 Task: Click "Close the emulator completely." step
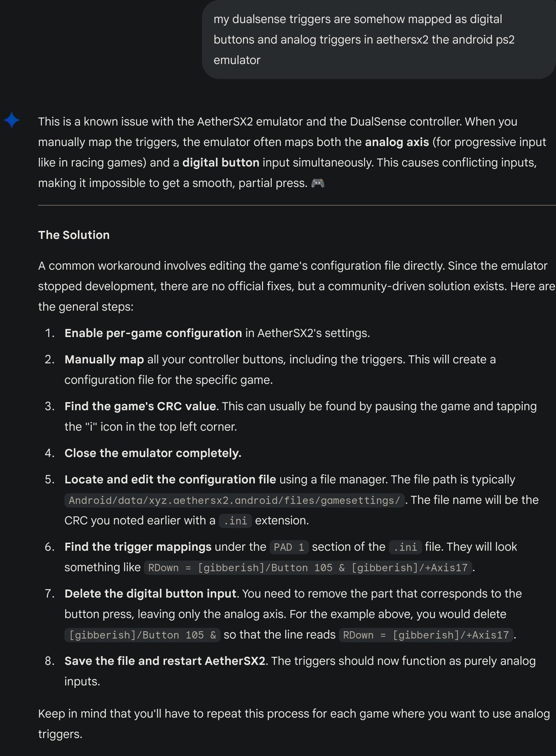tap(152, 453)
